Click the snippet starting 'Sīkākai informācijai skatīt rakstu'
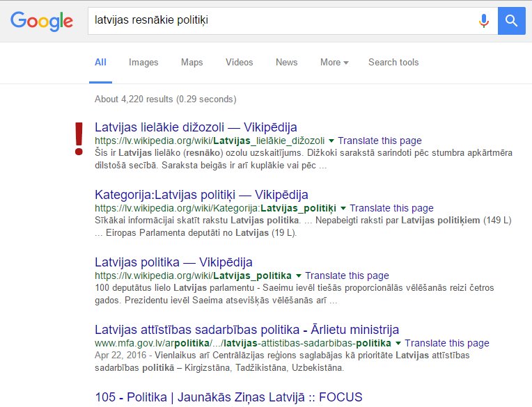This screenshot has height=407, width=532. (x=303, y=226)
